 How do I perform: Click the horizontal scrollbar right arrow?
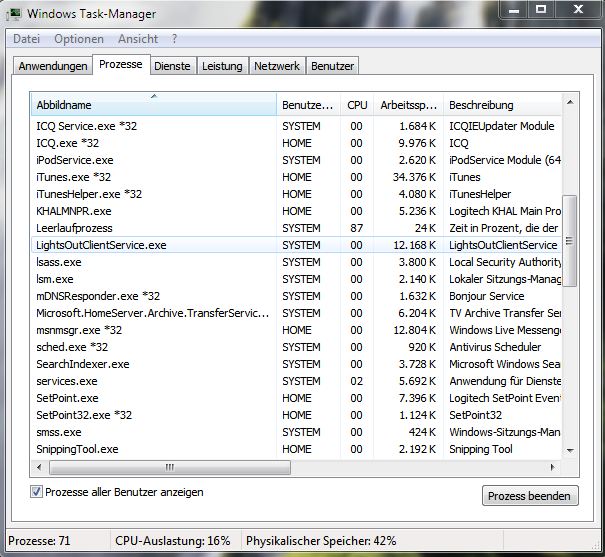click(x=553, y=468)
